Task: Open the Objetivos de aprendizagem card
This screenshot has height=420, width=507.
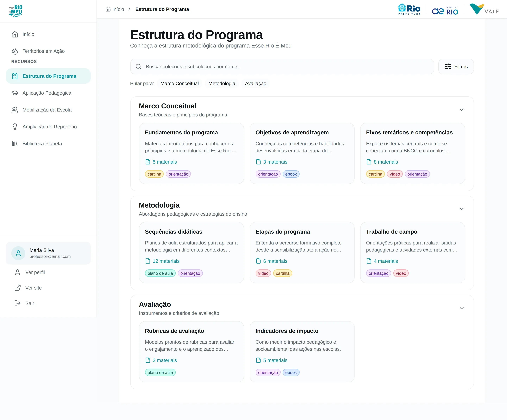Action: pyautogui.click(x=302, y=153)
